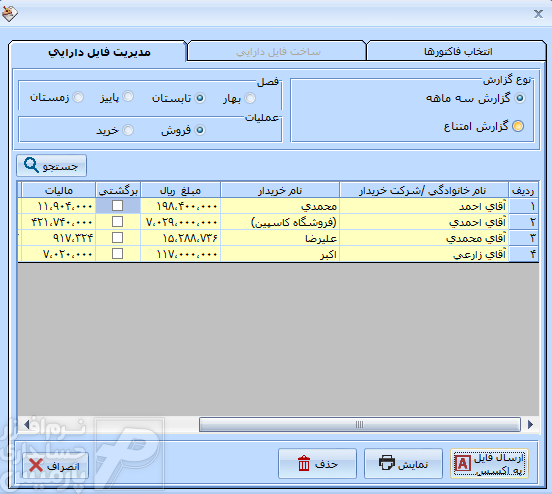Click the scrollbar left arrow
Image resolution: width=552 pixels, height=494 pixels.
click(26, 424)
